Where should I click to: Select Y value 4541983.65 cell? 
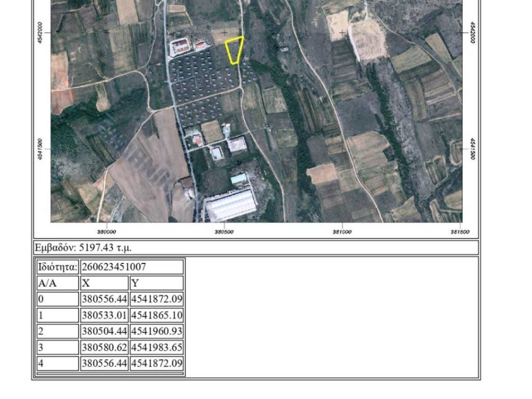156,348
